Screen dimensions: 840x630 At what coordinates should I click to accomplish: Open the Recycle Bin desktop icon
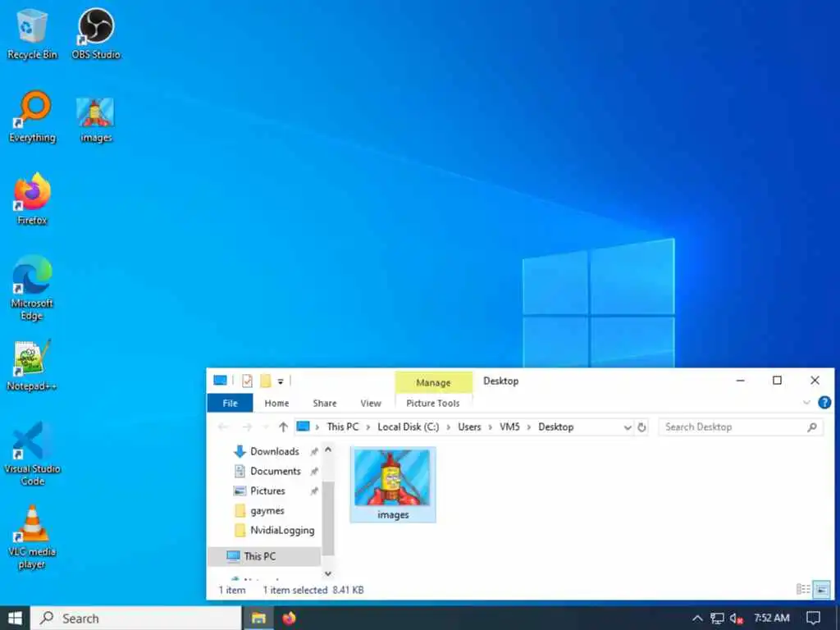point(32,34)
